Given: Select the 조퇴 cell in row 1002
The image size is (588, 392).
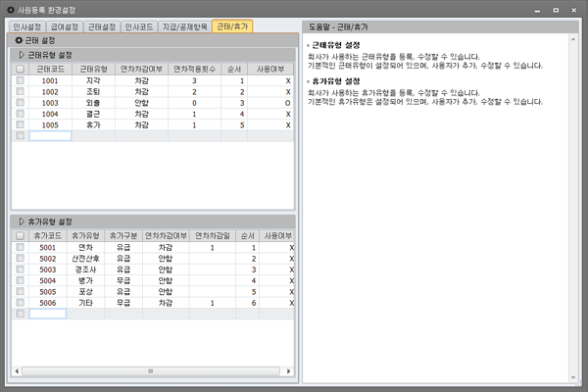Looking at the screenshot, I should pyautogui.click(x=93, y=92).
